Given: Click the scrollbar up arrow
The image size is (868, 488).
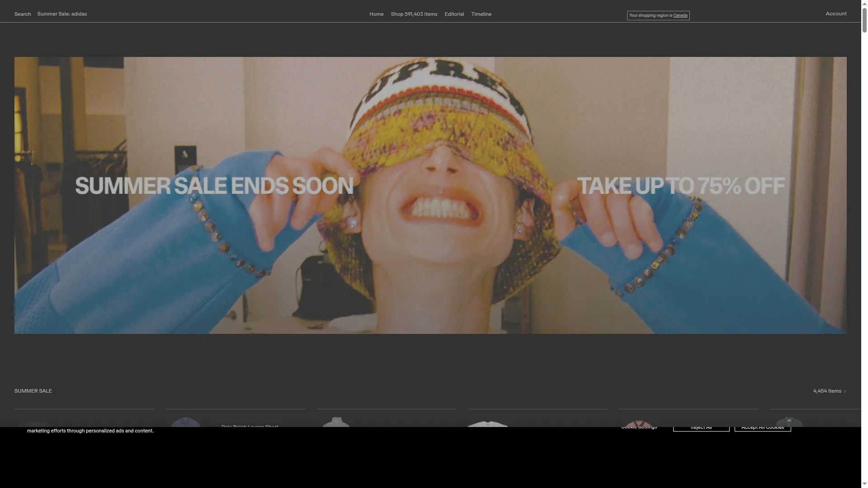Looking at the screenshot, I should click(x=864, y=4).
